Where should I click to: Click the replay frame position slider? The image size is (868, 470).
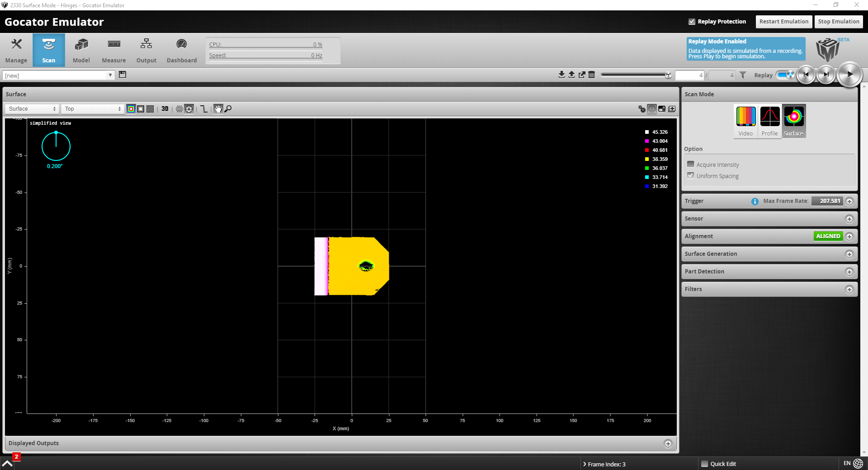[635, 75]
